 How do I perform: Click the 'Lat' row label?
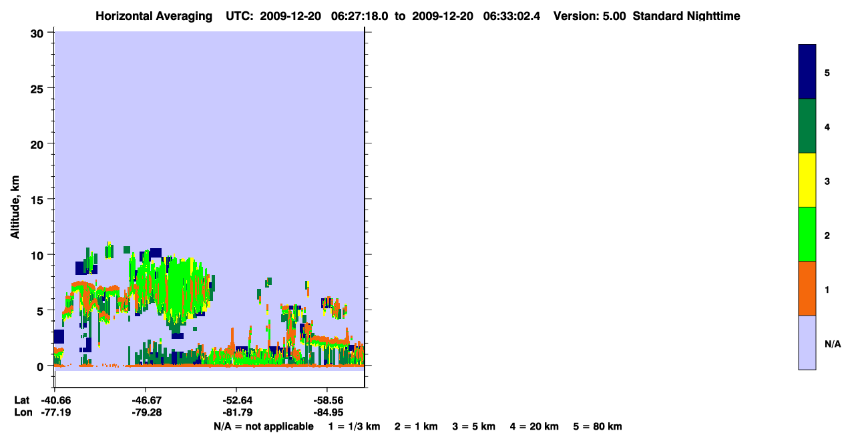click(21, 400)
